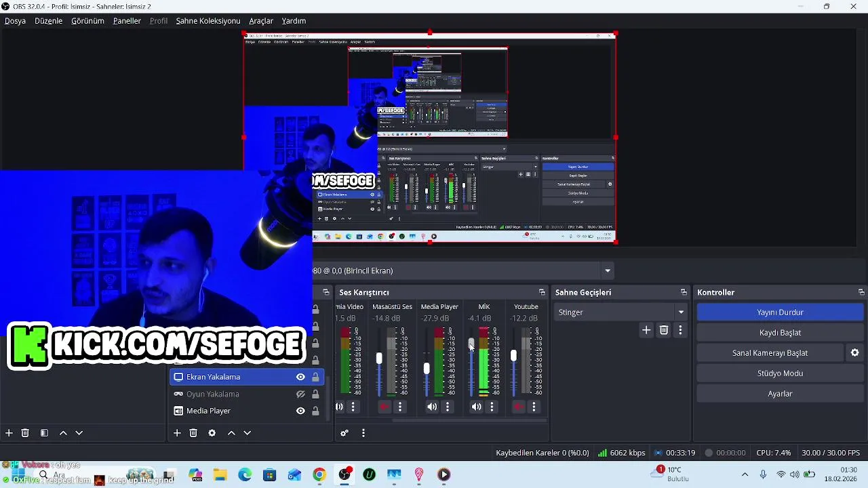Add a new scene with the plus icon
868x488 pixels.
click(x=9, y=433)
